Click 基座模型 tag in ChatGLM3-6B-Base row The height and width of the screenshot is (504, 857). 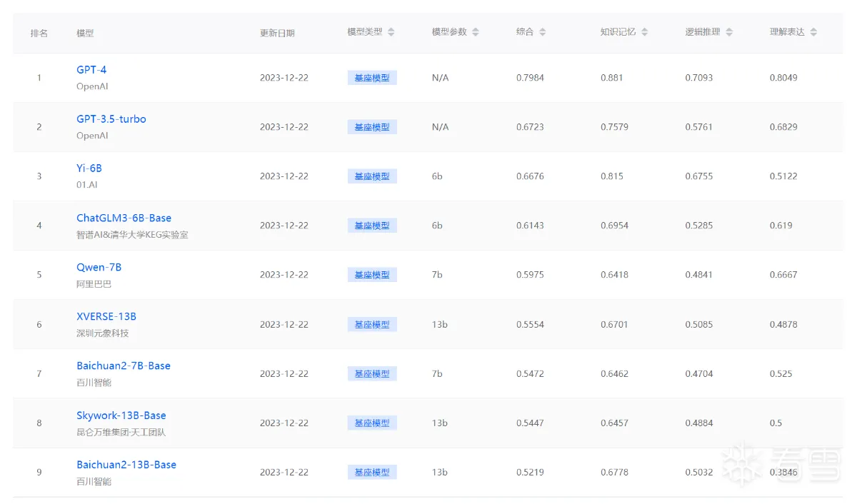click(372, 226)
